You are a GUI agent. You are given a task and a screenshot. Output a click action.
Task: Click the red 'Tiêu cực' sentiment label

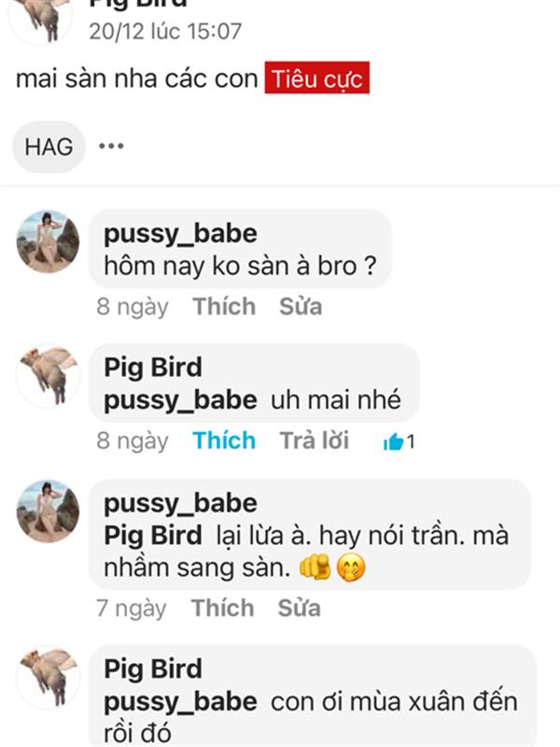(317, 78)
